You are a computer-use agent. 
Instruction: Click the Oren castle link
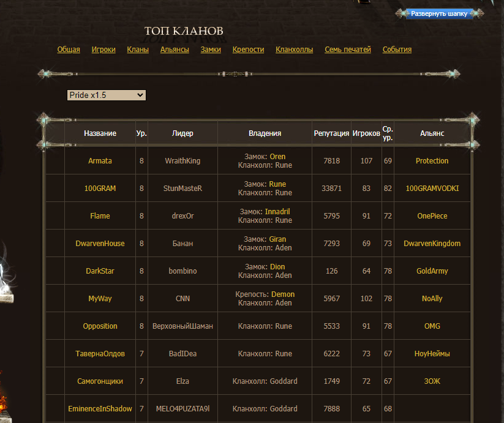point(277,157)
